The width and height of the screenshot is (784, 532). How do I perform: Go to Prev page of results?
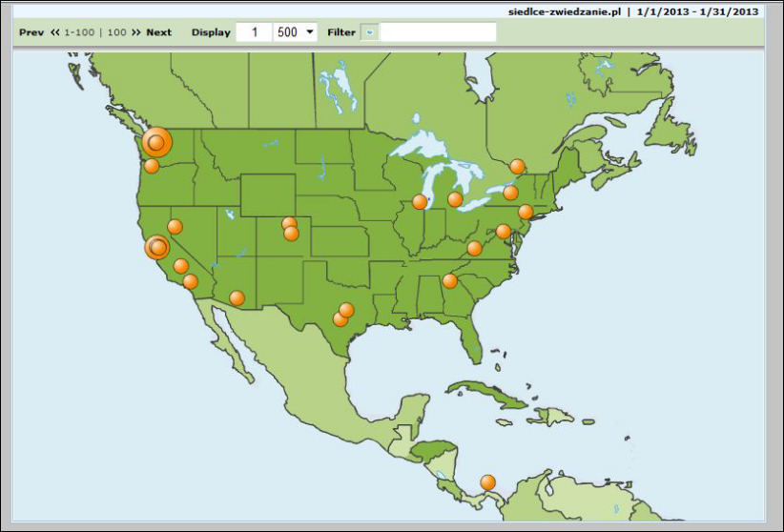tap(31, 32)
